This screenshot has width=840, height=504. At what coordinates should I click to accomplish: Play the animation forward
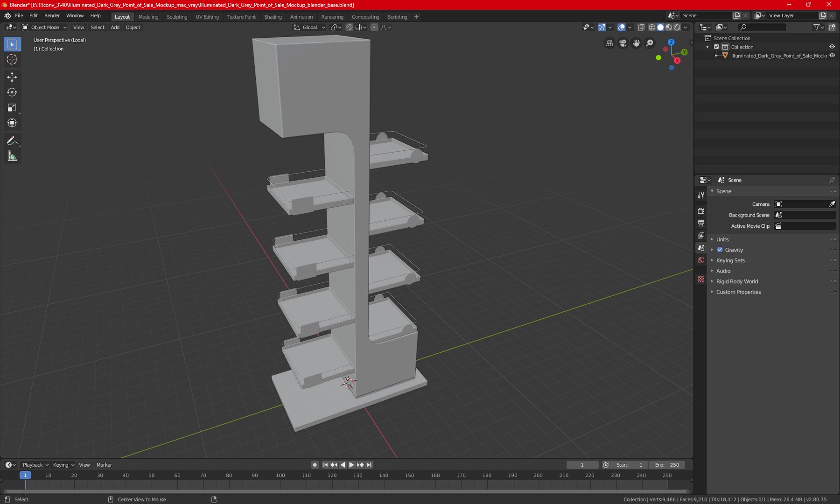pos(351,465)
